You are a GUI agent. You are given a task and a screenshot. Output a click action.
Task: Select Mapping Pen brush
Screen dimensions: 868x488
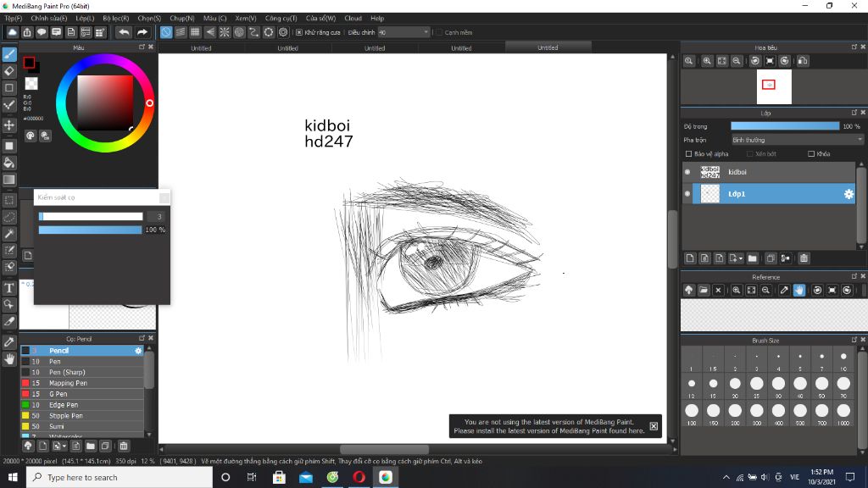tap(82, 383)
